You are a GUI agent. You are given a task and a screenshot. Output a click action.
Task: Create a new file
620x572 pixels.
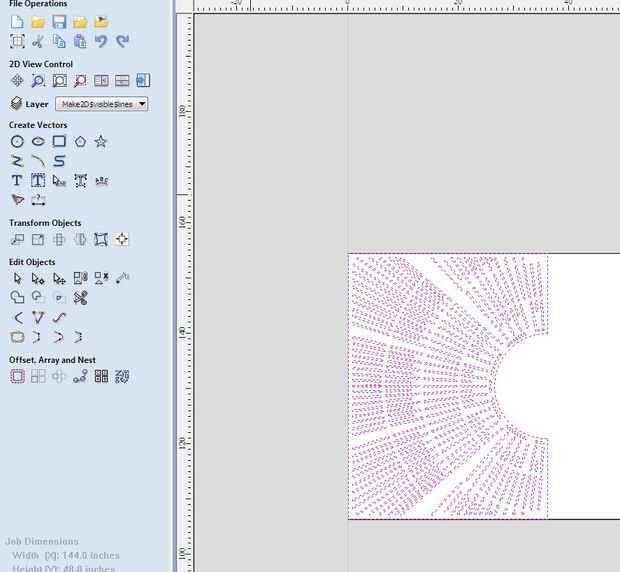click(17, 22)
